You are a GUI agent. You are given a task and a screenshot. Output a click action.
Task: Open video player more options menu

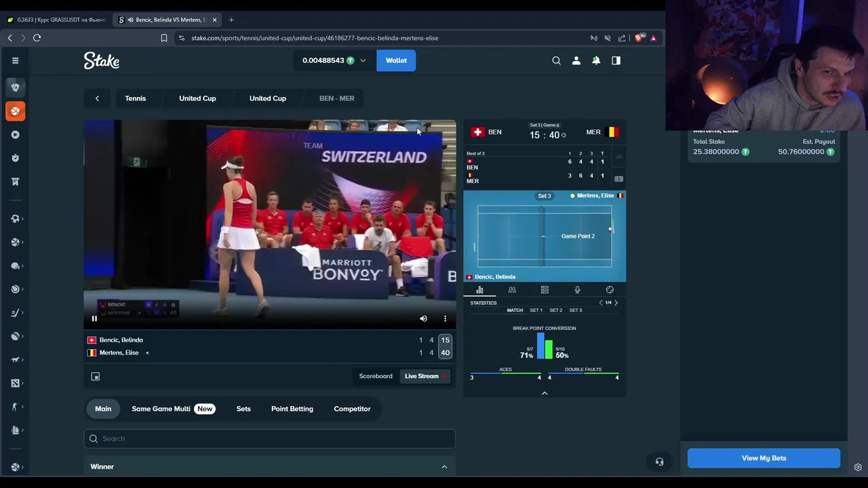(445, 319)
